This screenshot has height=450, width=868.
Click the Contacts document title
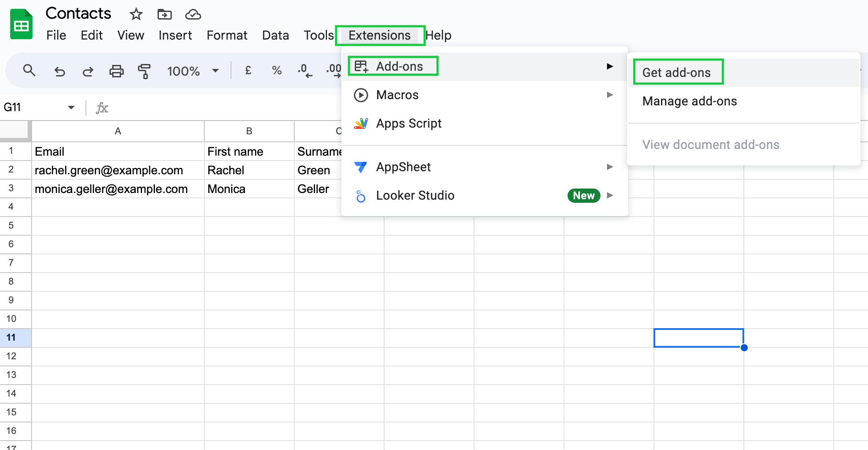tap(78, 13)
